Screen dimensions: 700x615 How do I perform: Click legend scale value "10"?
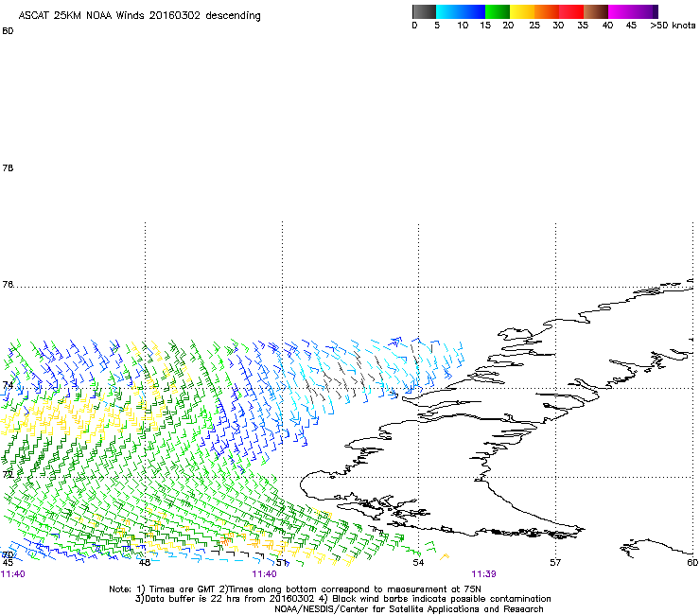pos(463,26)
